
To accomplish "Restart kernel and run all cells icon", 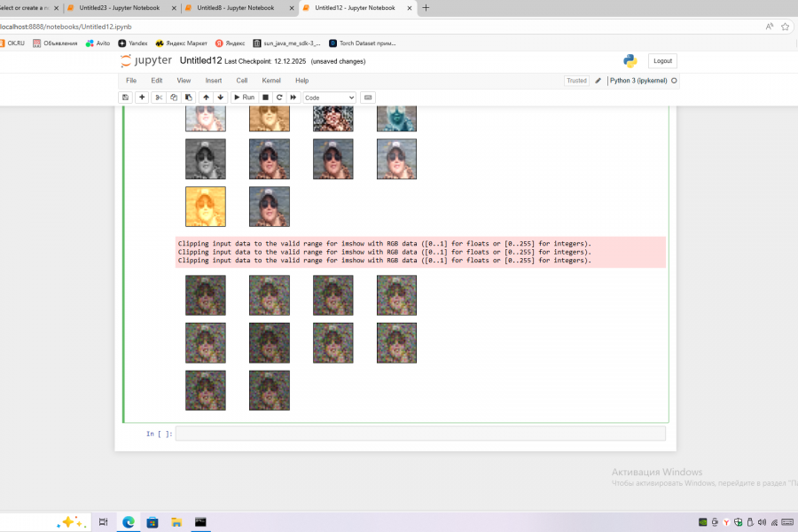I will pyautogui.click(x=293, y=98).
